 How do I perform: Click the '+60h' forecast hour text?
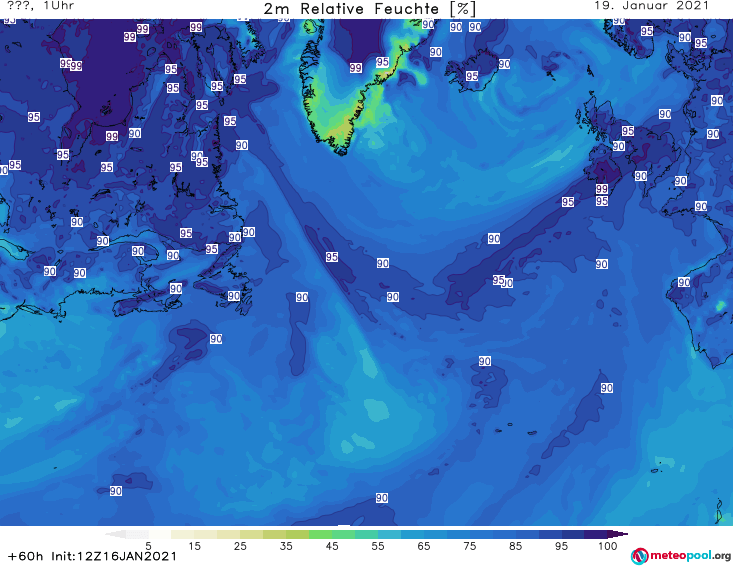click(26, 556)
